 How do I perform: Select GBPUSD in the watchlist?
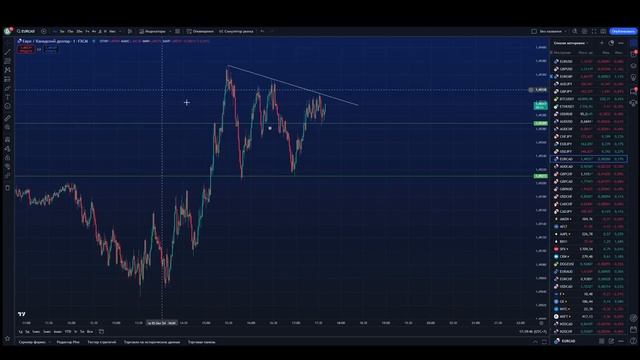point(589,69)
